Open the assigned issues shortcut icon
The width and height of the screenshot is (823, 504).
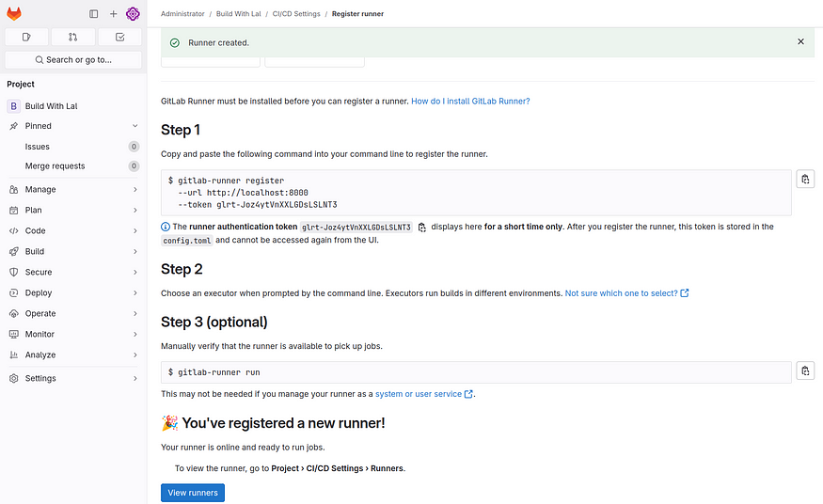coord(26,37)
